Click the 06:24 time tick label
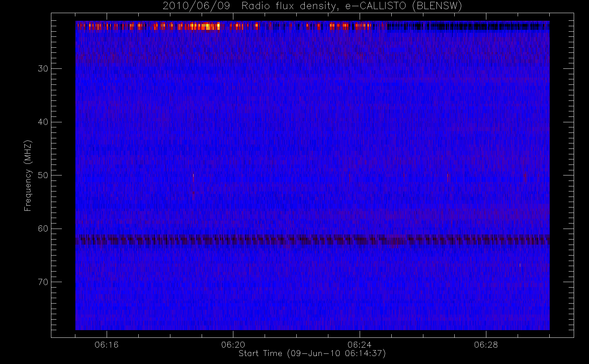Viewport: 589px width, 364px height. point(360,345)
